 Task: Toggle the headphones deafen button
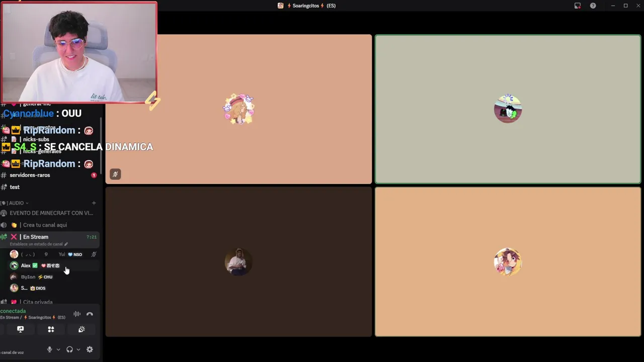tap(69, 349)
